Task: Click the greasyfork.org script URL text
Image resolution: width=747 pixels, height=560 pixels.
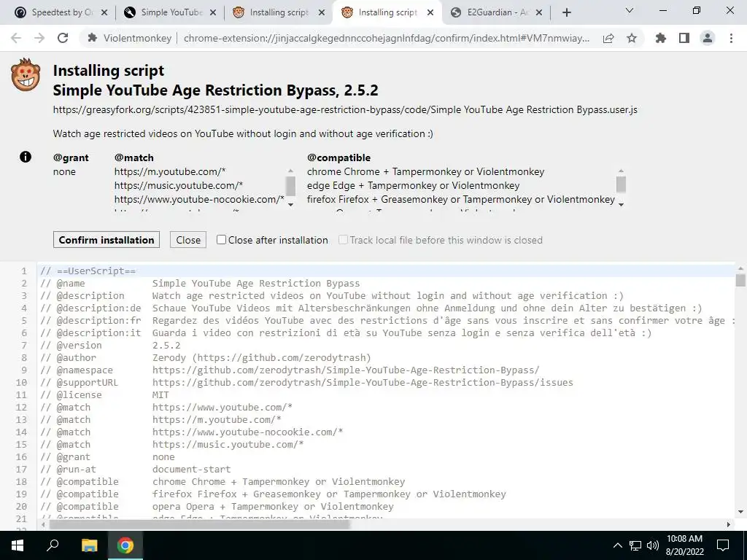Action: pyautogui.click(x=345, y=109)
